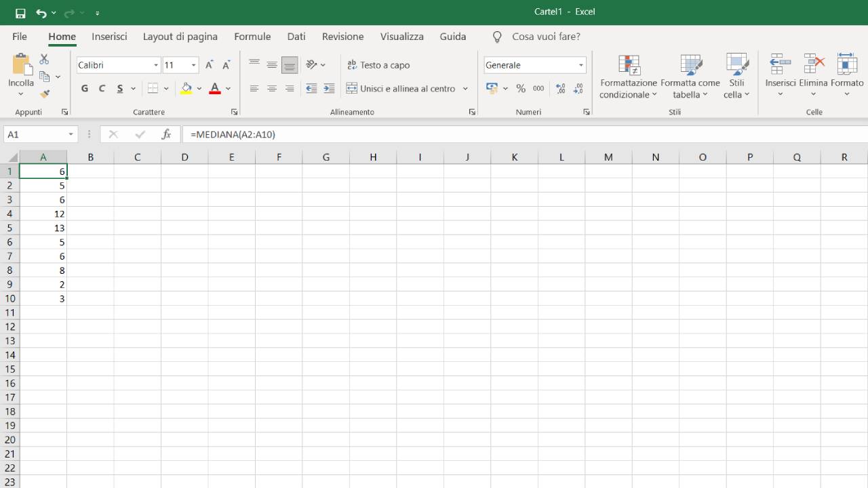Screen dimensions: 868x488
Task: Decrease font size with small A icon
Action: click(x=226, y=65)
